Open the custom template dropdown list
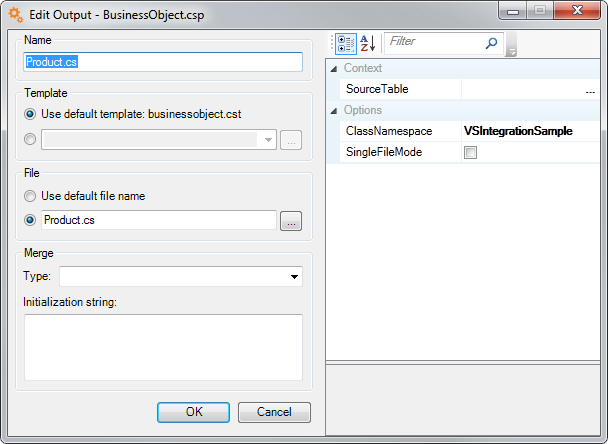This screenshot has width=608, height=444. [x=268, y=140]
